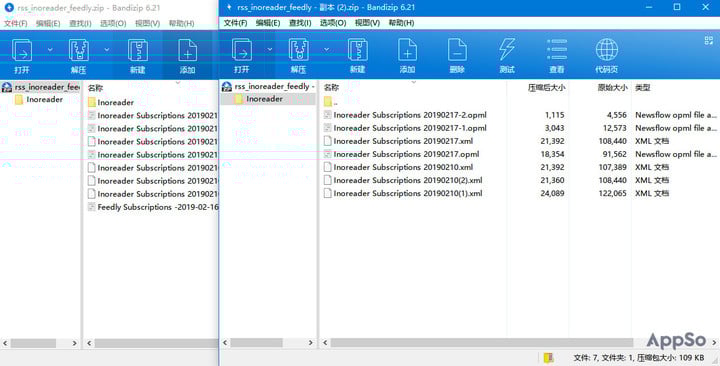
Task: Open 文件(F) menu in front window
Action: point(235,23)
